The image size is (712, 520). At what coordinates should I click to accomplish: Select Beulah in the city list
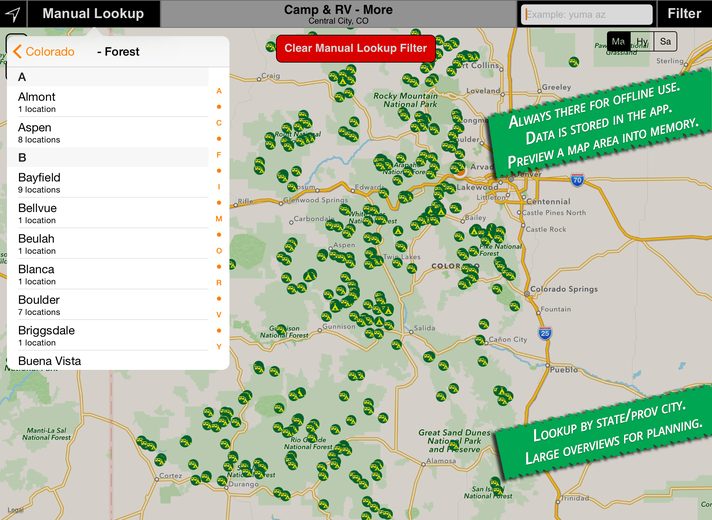pyautogui.click(x=108, y=243)
